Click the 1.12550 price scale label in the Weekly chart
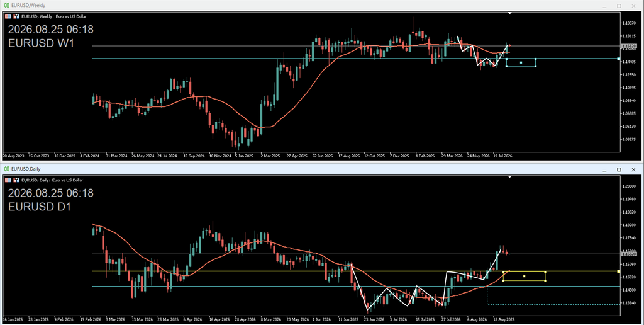 [x=630, y=75]
